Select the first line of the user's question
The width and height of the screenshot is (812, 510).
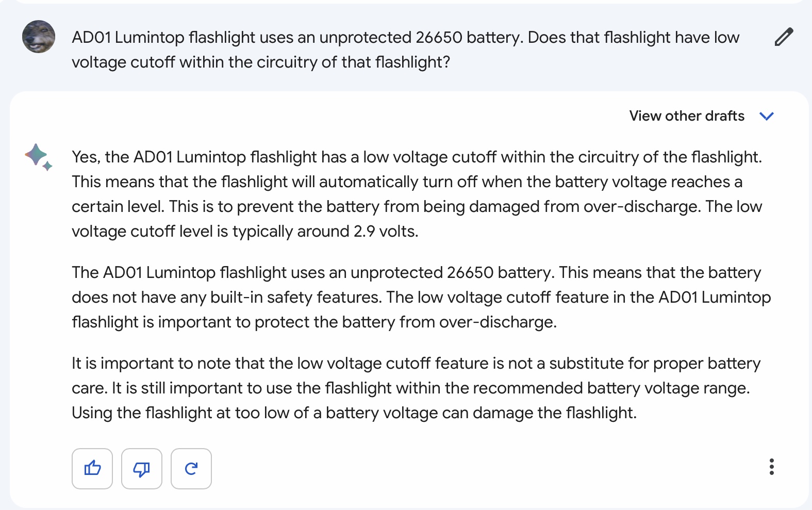(x=405, y=38)
